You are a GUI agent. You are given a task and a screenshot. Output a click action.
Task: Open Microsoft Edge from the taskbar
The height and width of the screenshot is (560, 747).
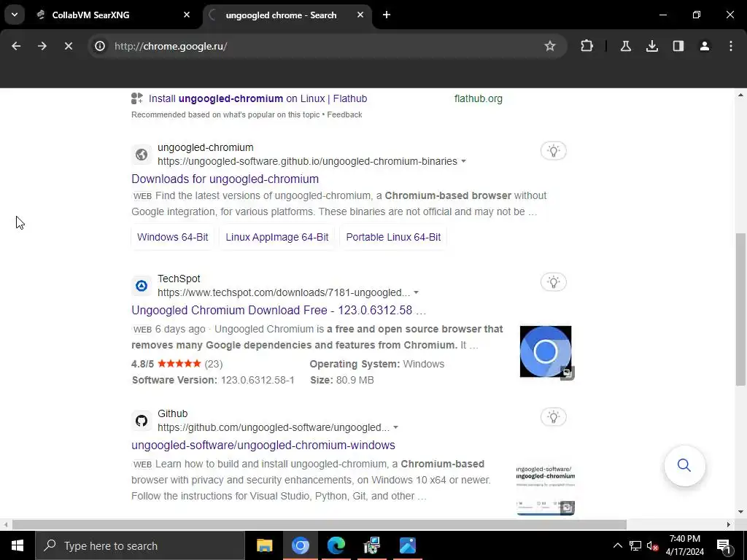(336, 545)
